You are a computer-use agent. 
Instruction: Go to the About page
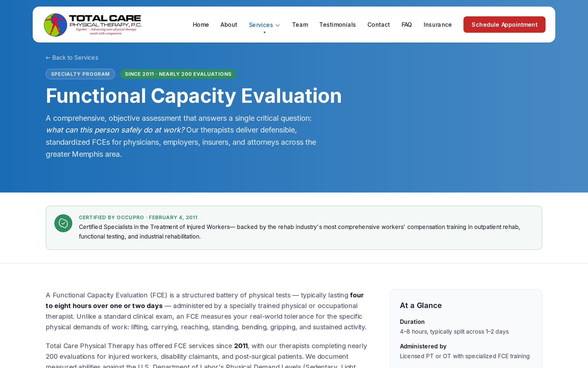[229, 25]
